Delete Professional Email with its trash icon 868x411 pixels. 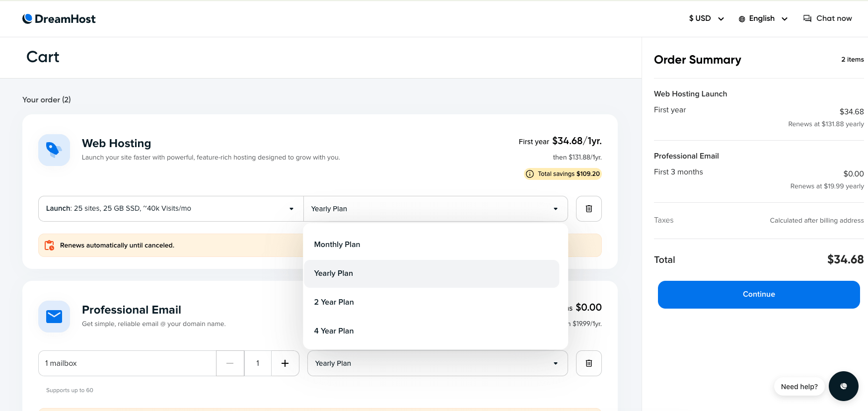pos(589,363)
